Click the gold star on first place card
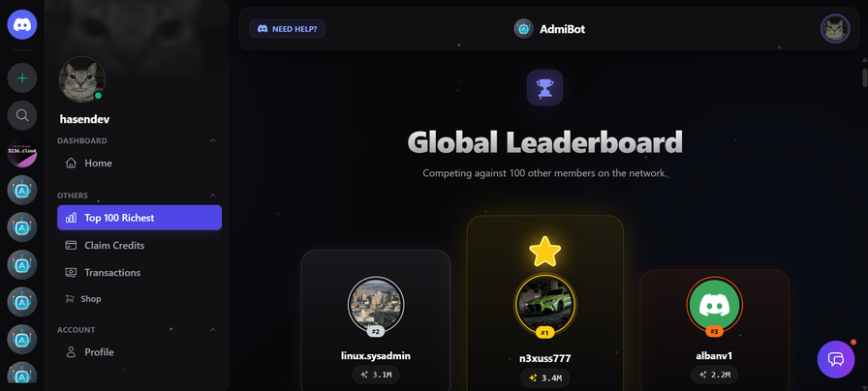This screenshot has height=391, width=868. pos(545,252)
